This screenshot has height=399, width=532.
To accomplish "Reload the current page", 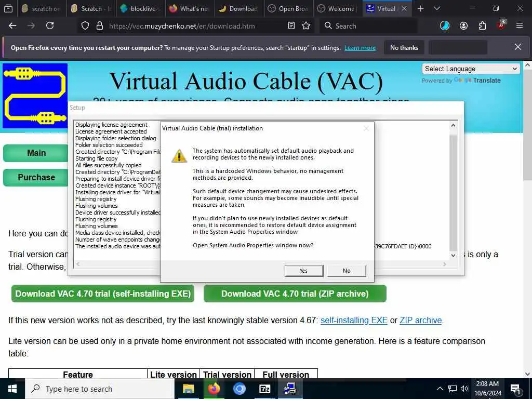I will tap(50, 26).
